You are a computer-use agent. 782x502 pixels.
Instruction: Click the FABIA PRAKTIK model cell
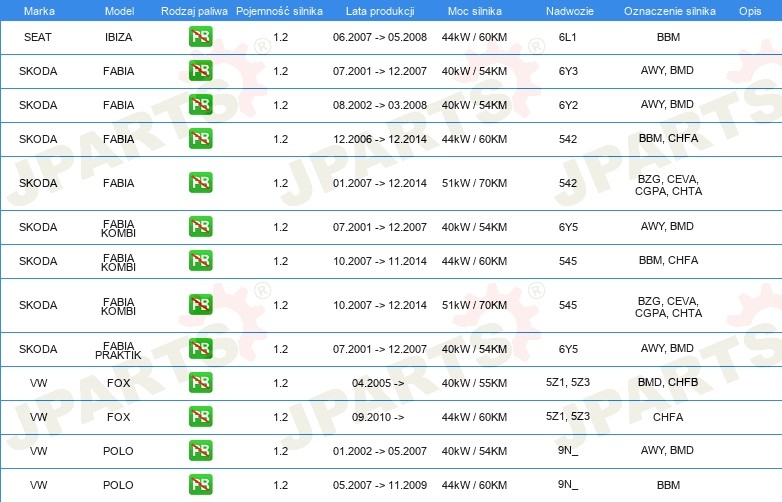tap(118, 350)
